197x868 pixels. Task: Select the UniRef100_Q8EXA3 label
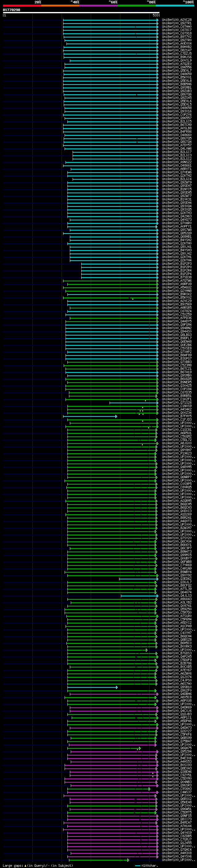[x=177, y=768]
